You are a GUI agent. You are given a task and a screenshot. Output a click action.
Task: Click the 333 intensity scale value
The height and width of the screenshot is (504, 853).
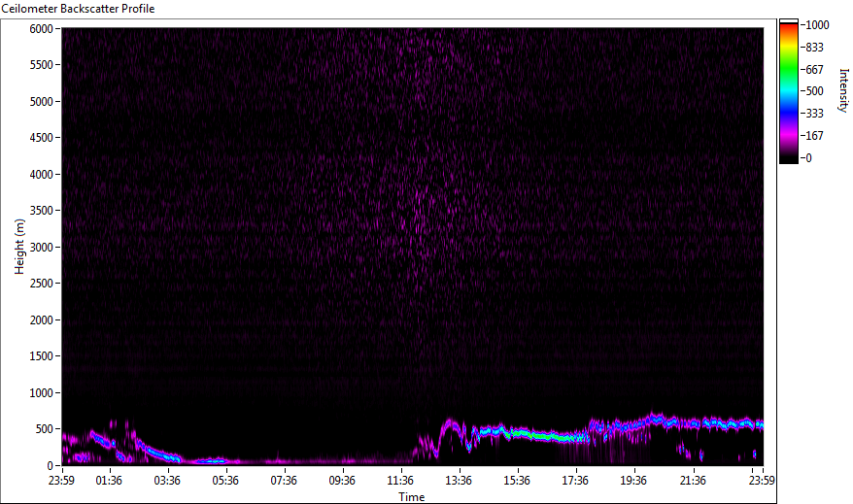click(814, 114)
